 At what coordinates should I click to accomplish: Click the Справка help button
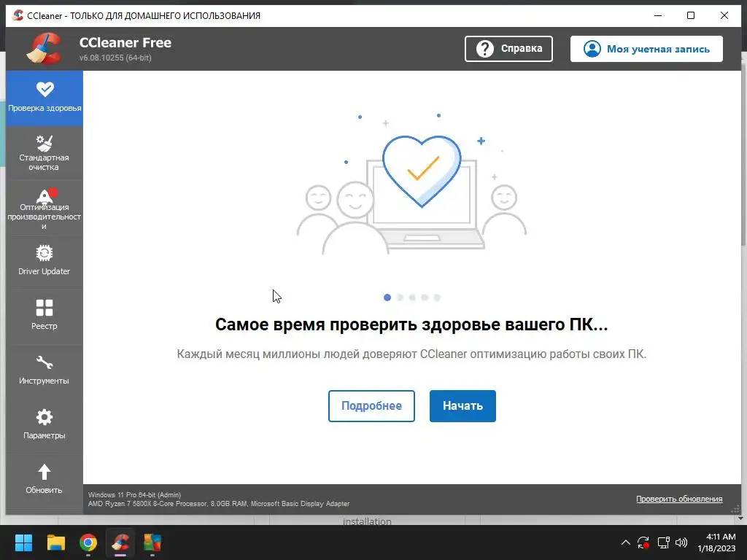click(x=508, y=49)
